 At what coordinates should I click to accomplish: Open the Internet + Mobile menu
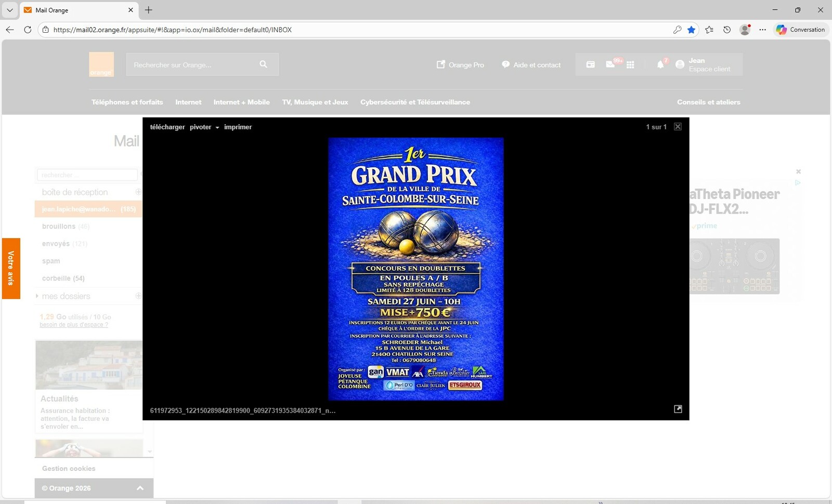[241, 102]
